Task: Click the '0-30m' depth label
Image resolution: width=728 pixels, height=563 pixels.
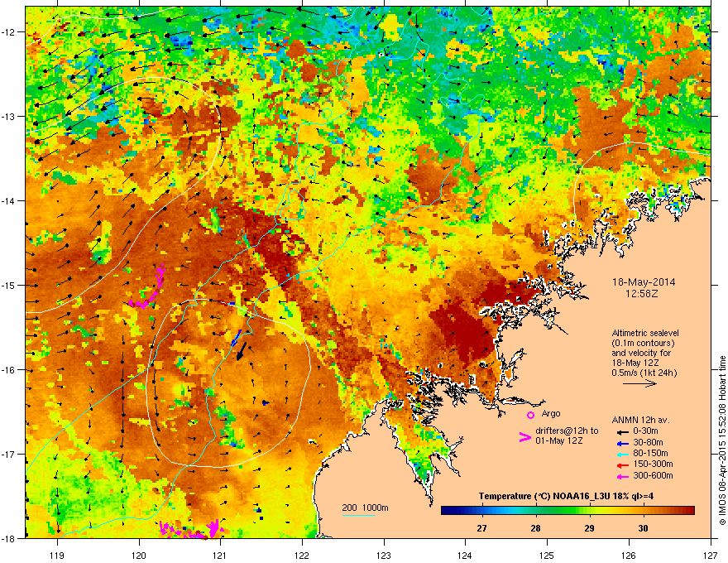Action: coord(645,431)
